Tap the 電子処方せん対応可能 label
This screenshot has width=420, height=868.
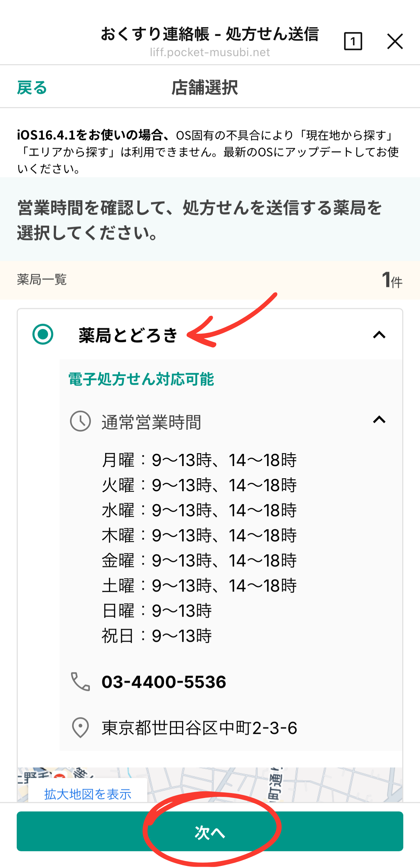pyautogui.click(x=141, y=379)
